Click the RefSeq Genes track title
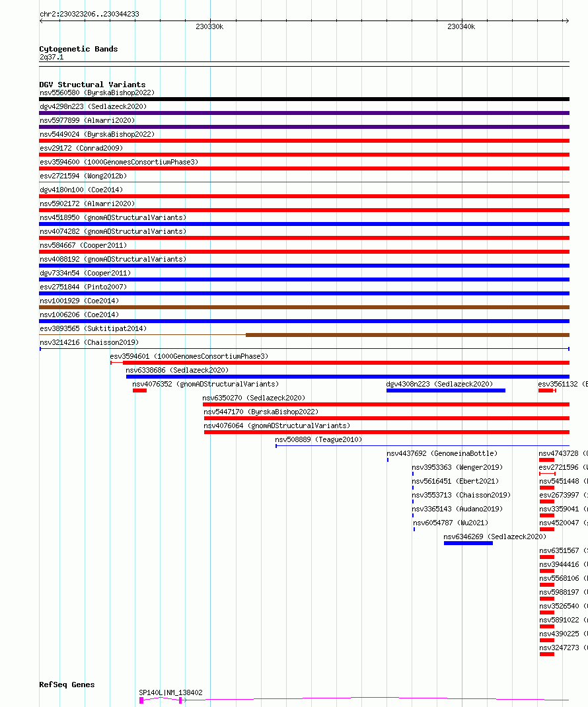The image size is (588, 707). (x=67, y=685)
